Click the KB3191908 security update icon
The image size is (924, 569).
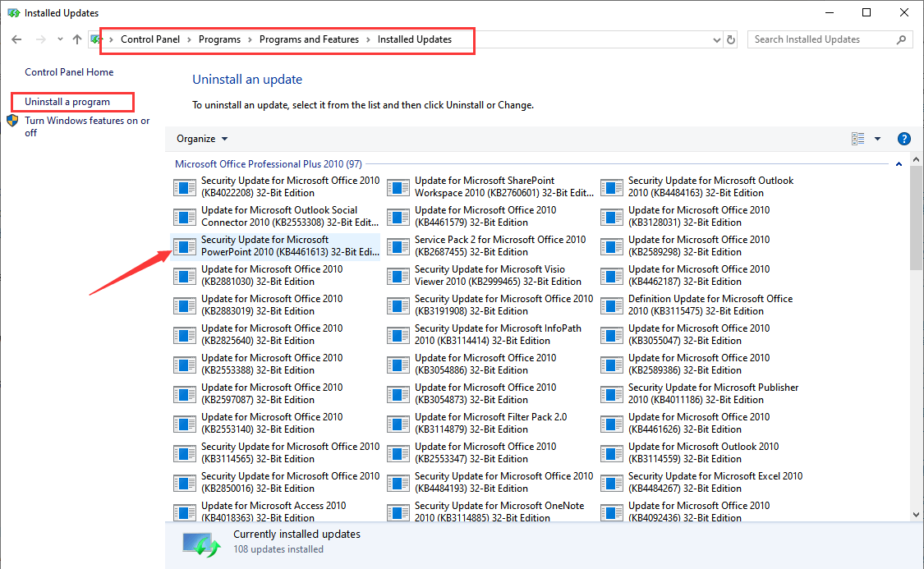pos(398,305)
